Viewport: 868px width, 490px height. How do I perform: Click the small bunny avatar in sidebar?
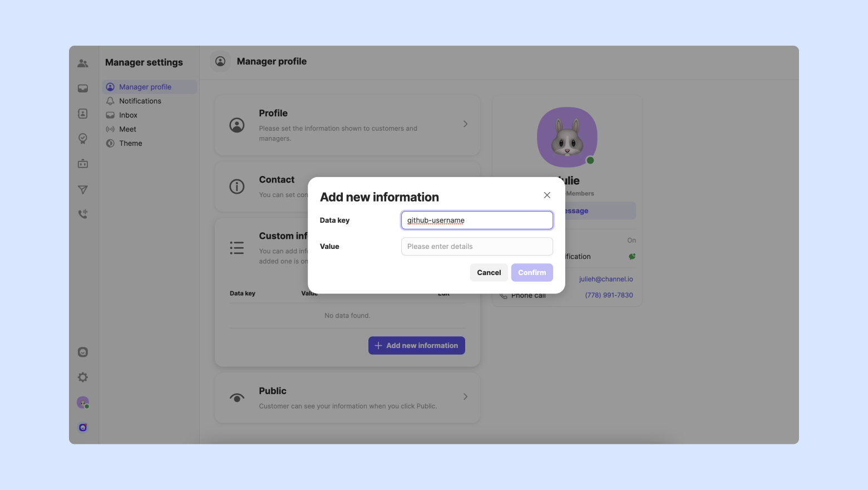[83, 403]
